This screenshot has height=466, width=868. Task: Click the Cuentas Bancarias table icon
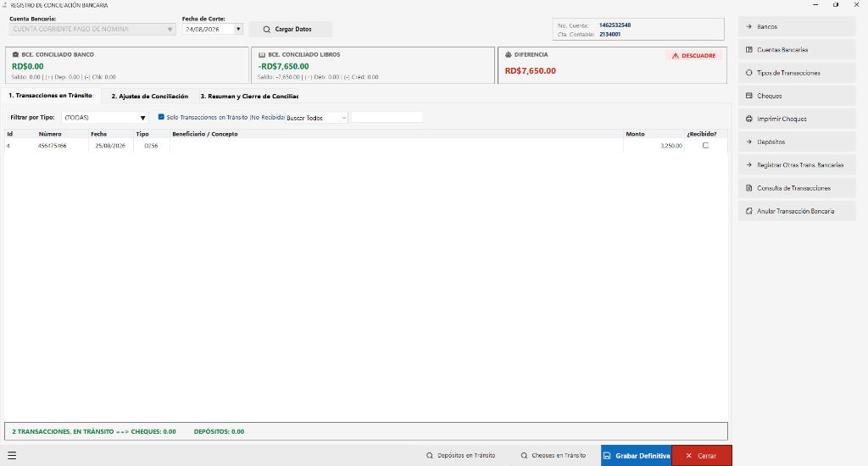(x=749, y=50)
